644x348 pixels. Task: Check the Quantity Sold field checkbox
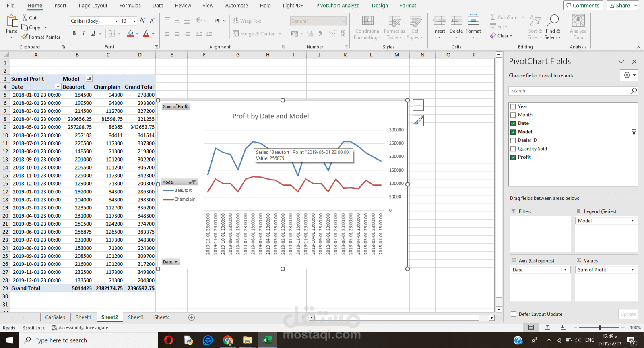(513, 149)
